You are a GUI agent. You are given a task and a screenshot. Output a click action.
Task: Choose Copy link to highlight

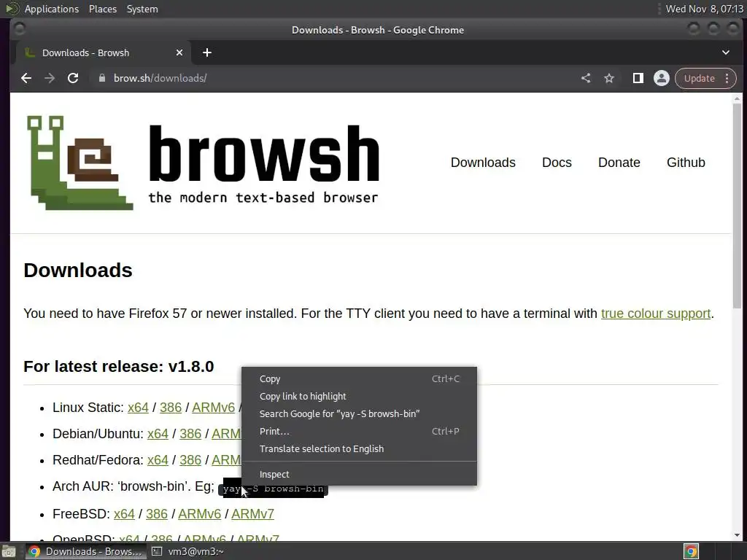pos(359,396)
